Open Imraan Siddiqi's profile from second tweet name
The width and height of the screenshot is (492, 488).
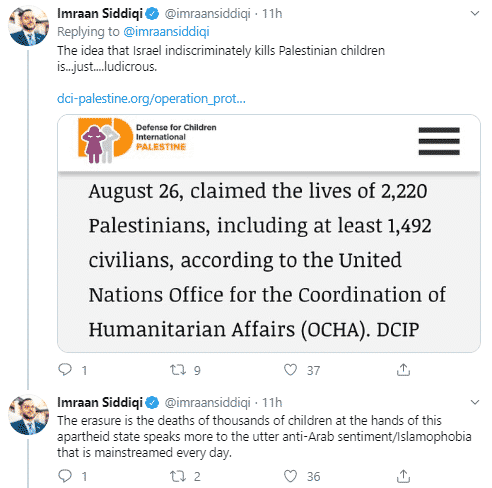tap(100, 402)
